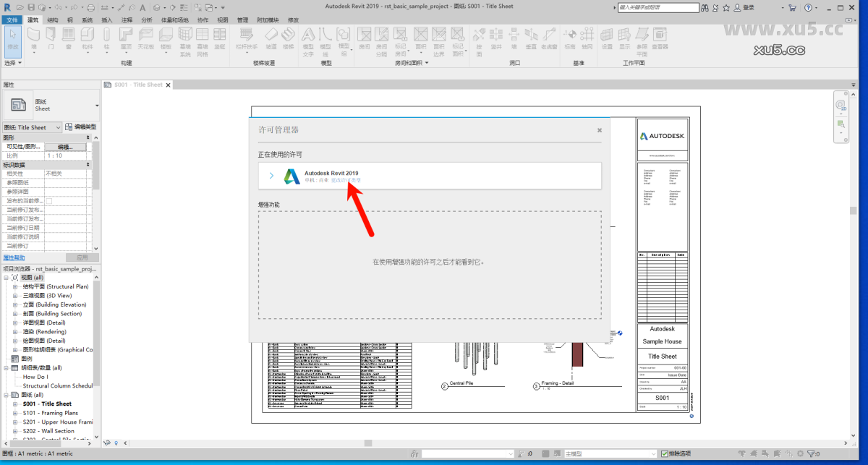Screen dimensions: 868x465
Task: Select the S101 - Framing Plans sheet in browser
Action: click(50, 413)
